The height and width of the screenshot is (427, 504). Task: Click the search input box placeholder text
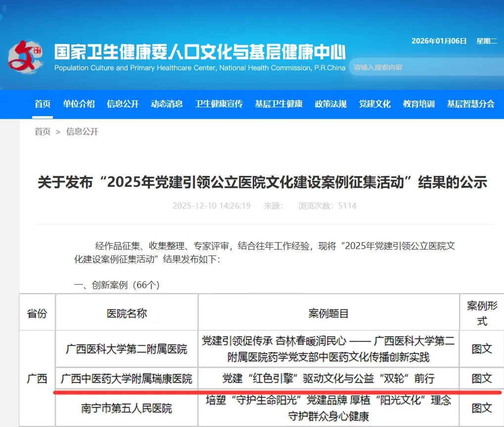pos(391,67)
